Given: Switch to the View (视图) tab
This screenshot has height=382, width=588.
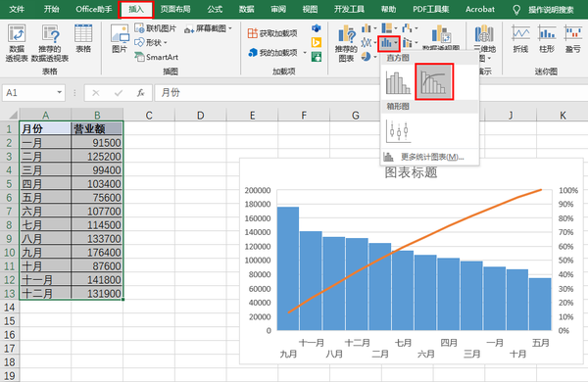Looking at the screenshot, I should click(310, 9).
